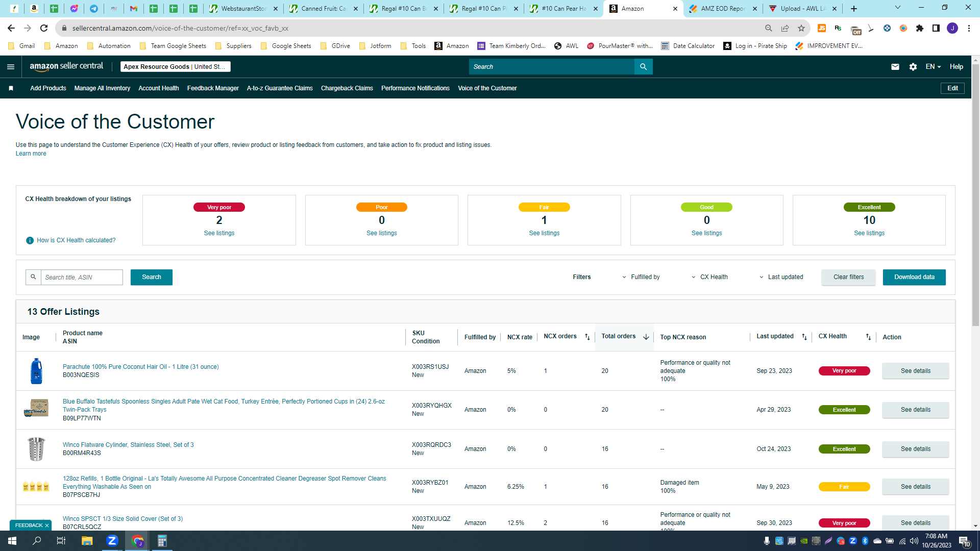
Task: See details for Parachute Coconut Hair Oil
Action: pos(915,371)
